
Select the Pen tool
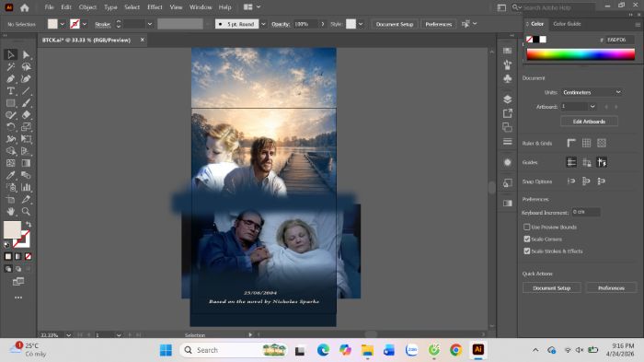coord(11,78)
